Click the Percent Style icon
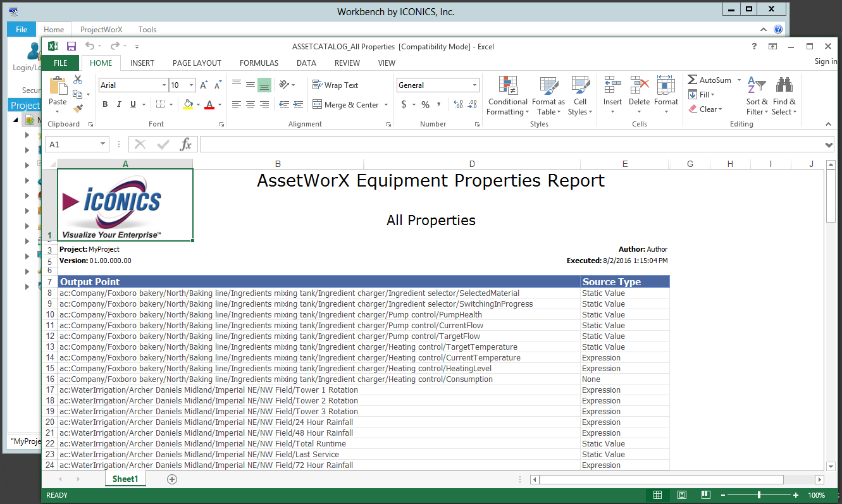This screenshot has height=504, width=842. [x=425, y=104]
